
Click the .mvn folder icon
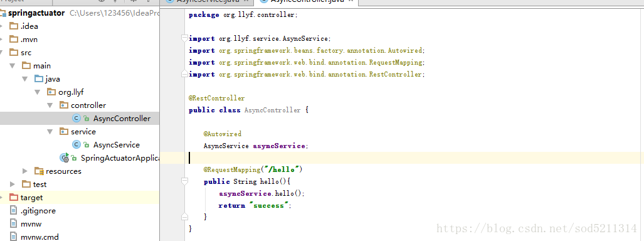click(x=14, y=40)
